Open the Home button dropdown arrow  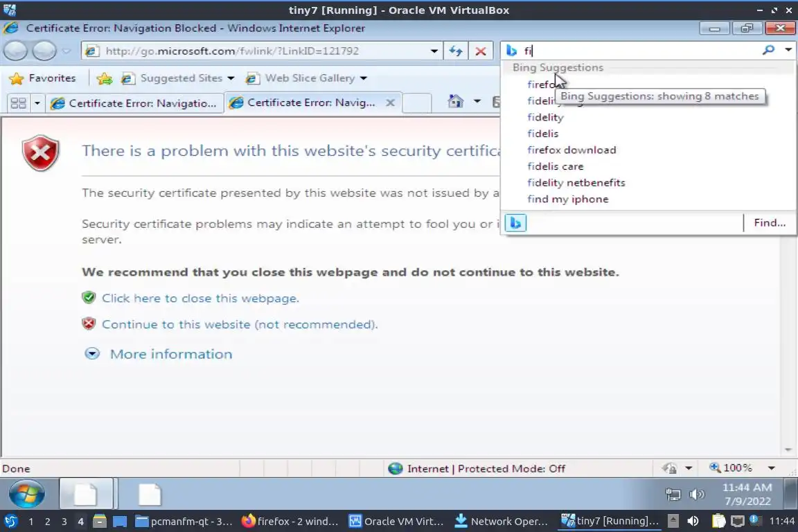point(477,101)
